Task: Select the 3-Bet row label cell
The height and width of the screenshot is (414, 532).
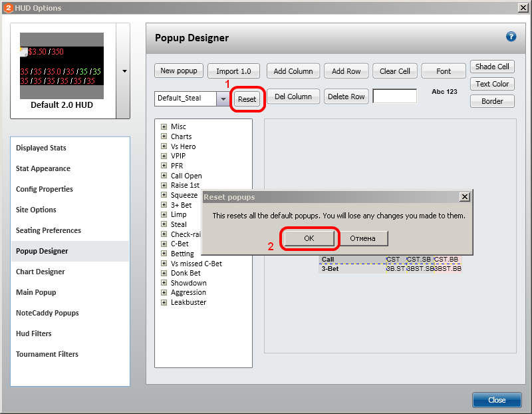Action: point(352,269)
